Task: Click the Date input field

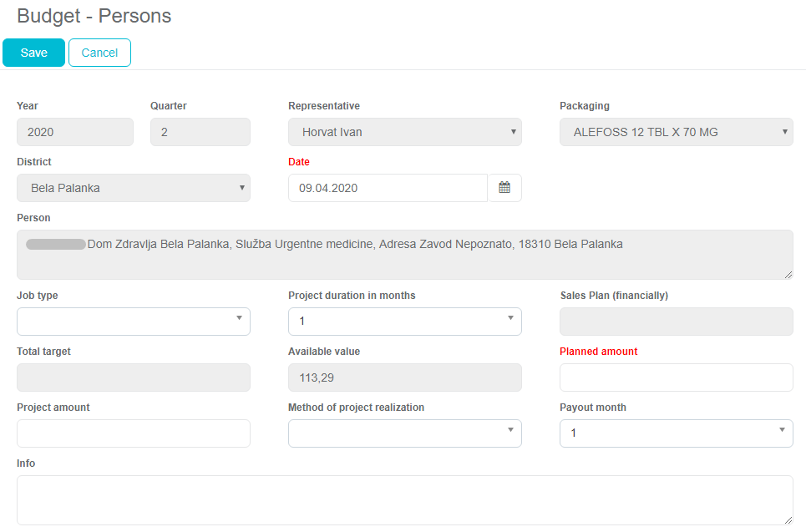Action: tap(388, 188)
